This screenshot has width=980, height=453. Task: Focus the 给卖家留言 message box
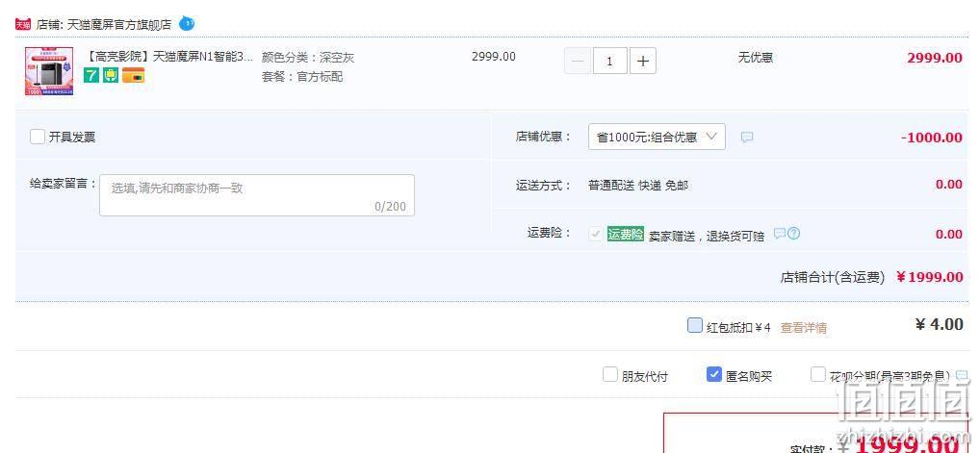coord(257,195)
